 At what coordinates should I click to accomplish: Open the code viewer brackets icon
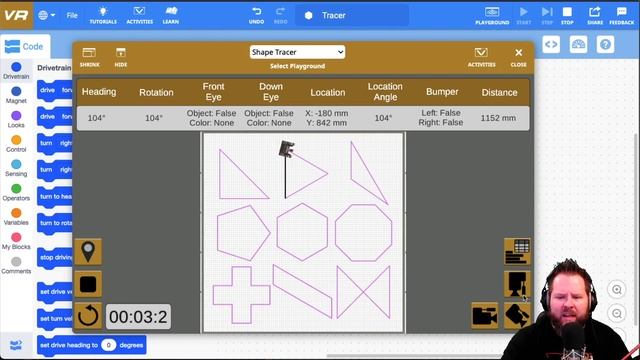coord(551,44)
